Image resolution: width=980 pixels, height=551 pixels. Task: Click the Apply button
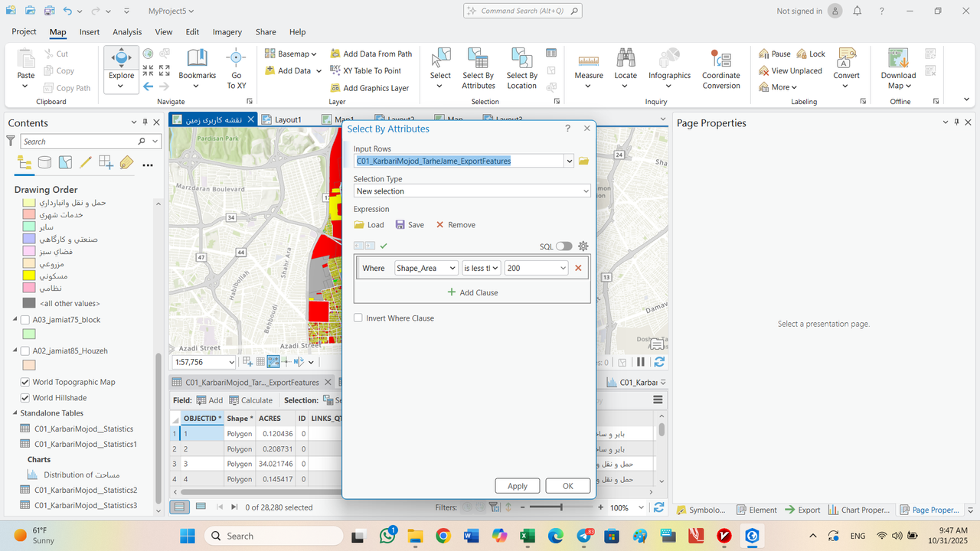518,486
